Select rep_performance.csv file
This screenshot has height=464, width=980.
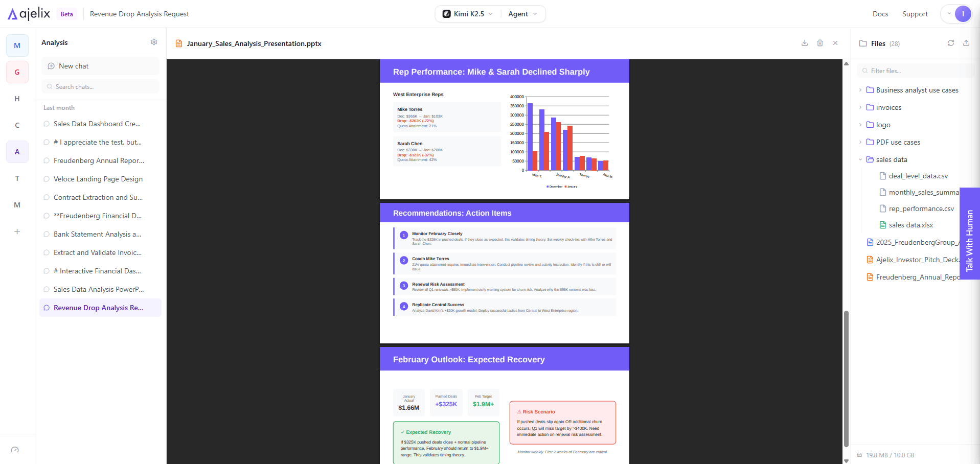click(921, 208)
